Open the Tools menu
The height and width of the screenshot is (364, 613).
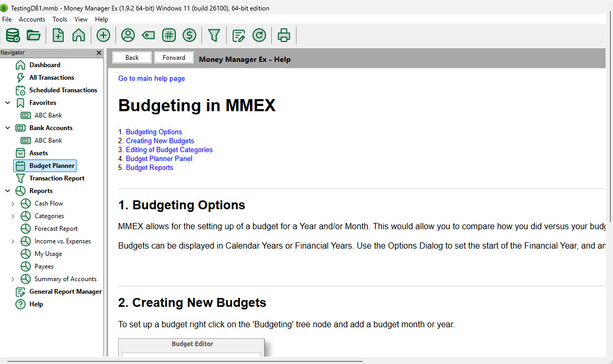pyautogui.click(x=60, y=19)
